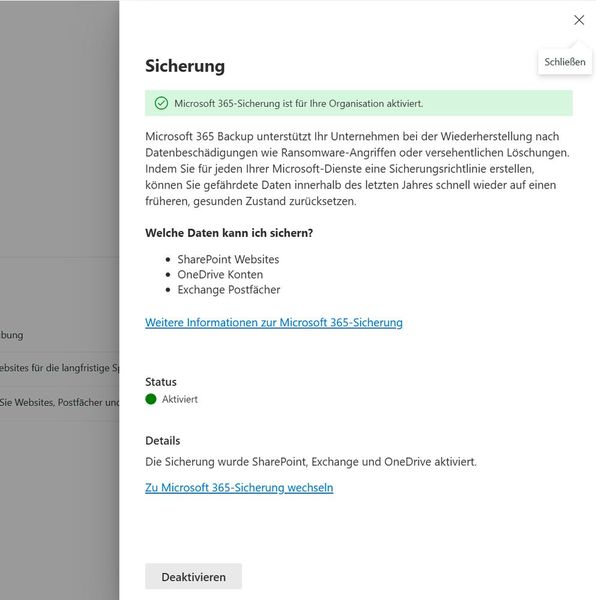
Task: Open Weitere Informationen zur Microsoft 365-Sicherung link
Action: [274, 322]
